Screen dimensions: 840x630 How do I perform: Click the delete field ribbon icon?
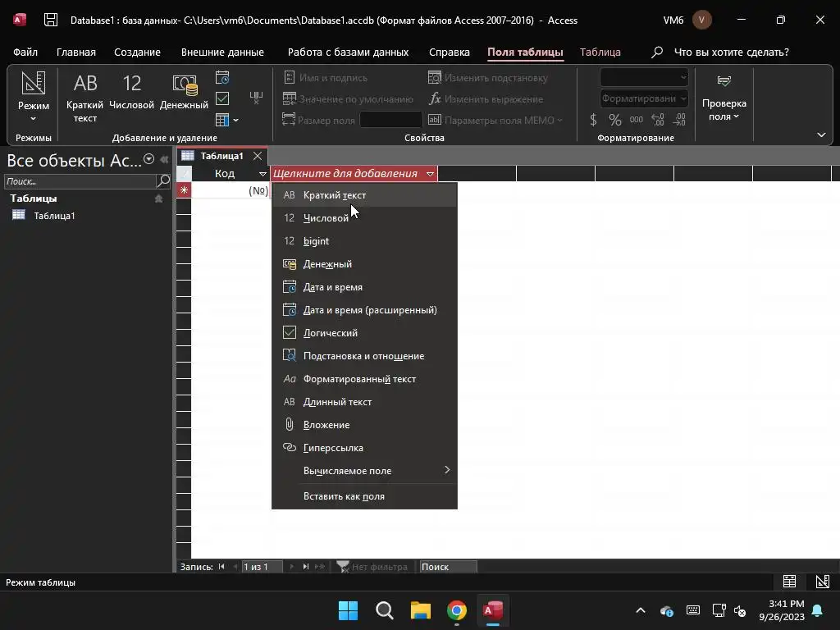(x=256, y=98)
